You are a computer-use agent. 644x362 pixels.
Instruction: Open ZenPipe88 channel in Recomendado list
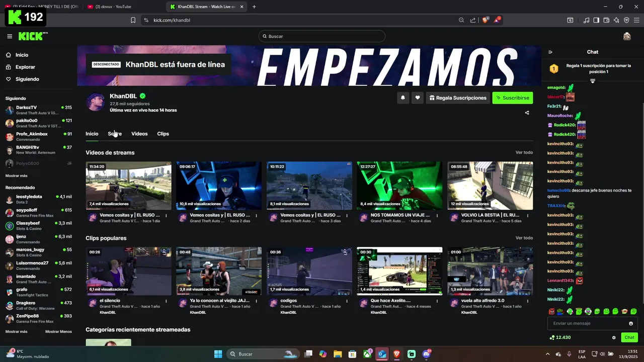39,318
